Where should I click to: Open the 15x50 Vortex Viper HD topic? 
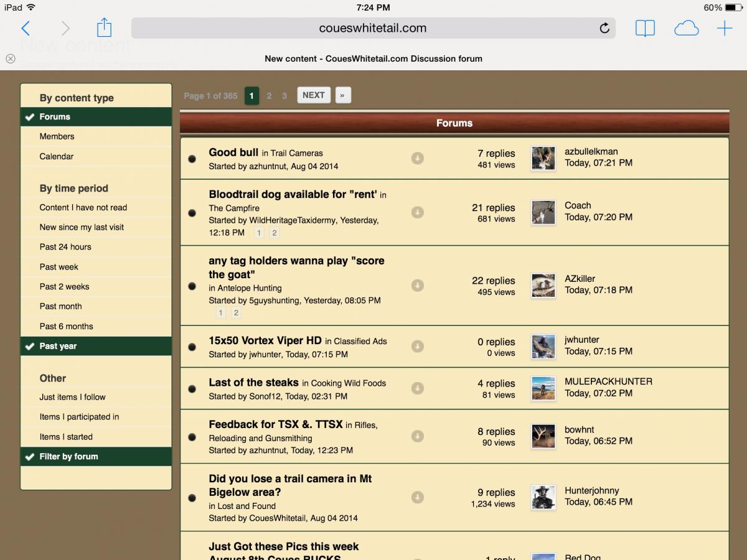pos(265,340)
